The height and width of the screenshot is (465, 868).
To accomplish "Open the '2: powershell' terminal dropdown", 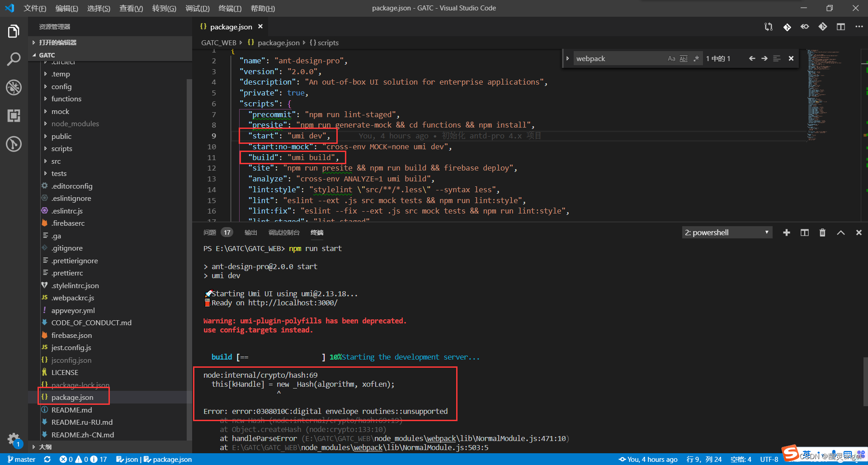I will pyautogui.click(x=727, y=232).
